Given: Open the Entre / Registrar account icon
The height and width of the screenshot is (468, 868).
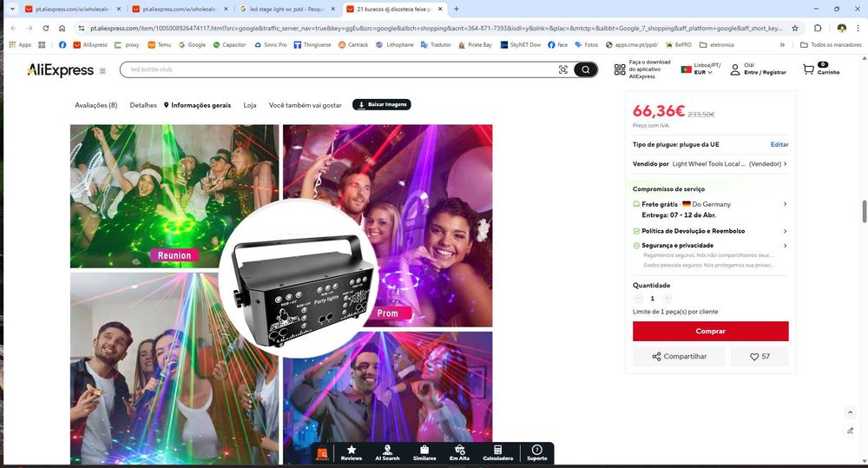Looking at the screenshot, I should (734, 69).
